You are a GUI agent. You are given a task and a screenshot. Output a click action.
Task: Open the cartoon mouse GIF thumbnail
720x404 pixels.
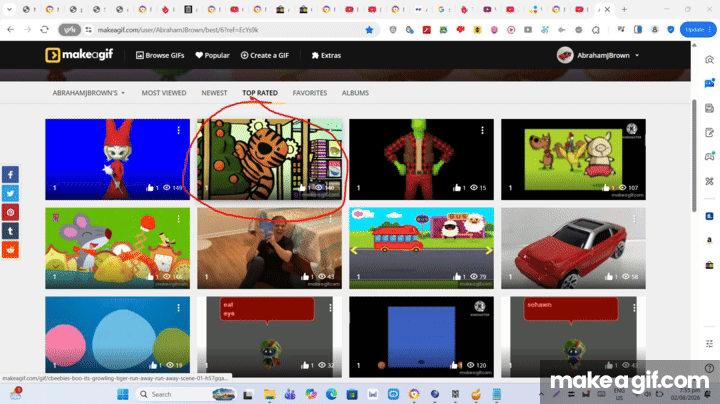[x=117, y=248]
